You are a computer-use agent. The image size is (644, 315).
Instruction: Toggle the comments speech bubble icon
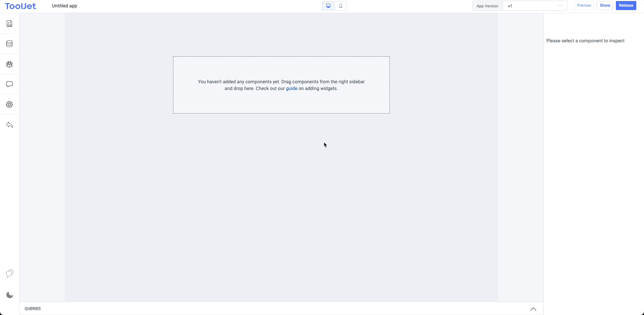[x=9, y=84]
